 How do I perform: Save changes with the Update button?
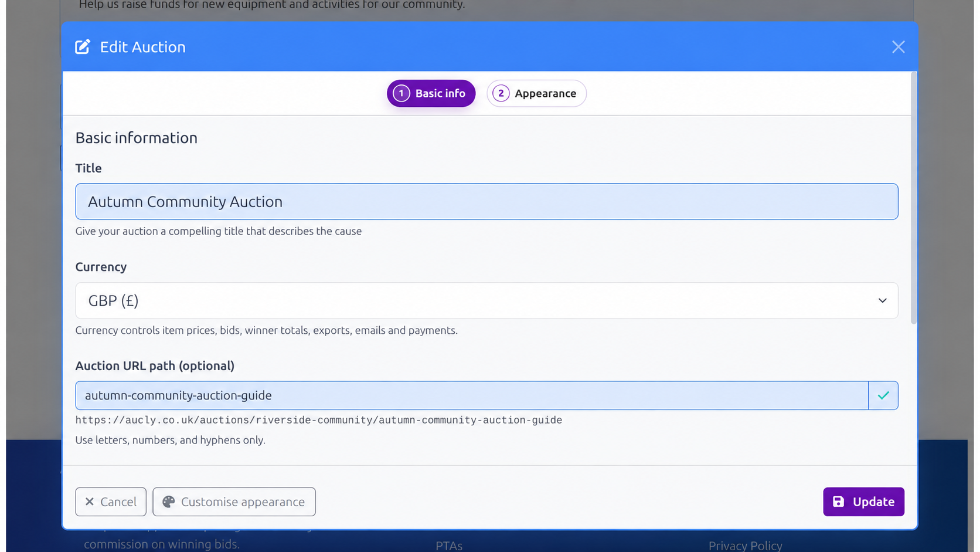pyautogui.click(x=863, y=502)
